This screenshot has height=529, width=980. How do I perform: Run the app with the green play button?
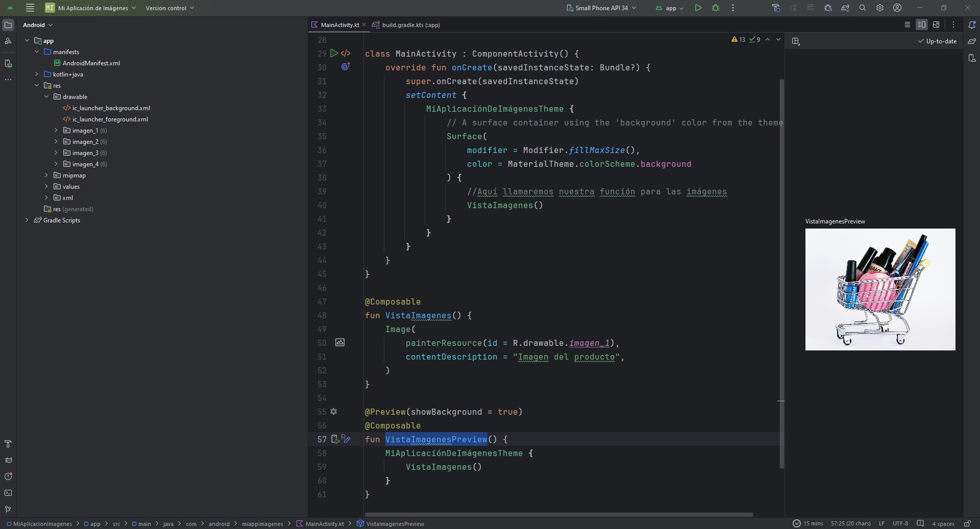(x=698, y=8)
